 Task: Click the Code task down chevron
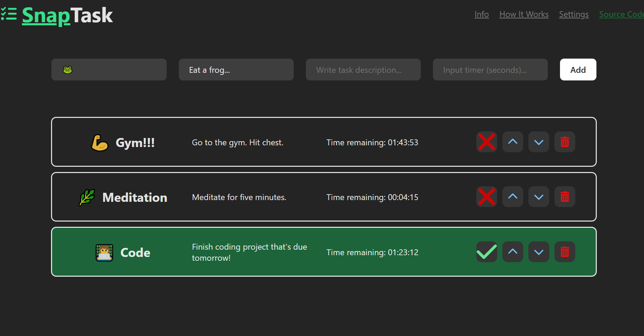coord(538,252)
